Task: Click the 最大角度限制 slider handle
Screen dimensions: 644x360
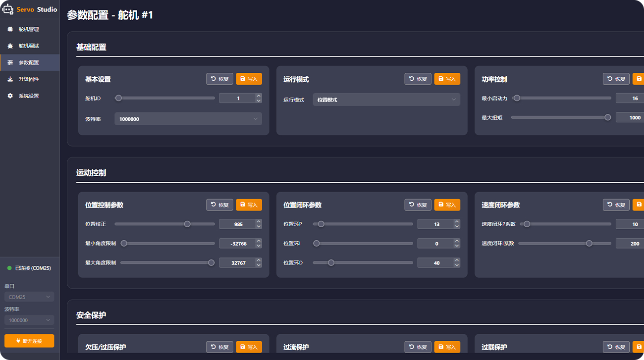Action: [x=212, y=262]
